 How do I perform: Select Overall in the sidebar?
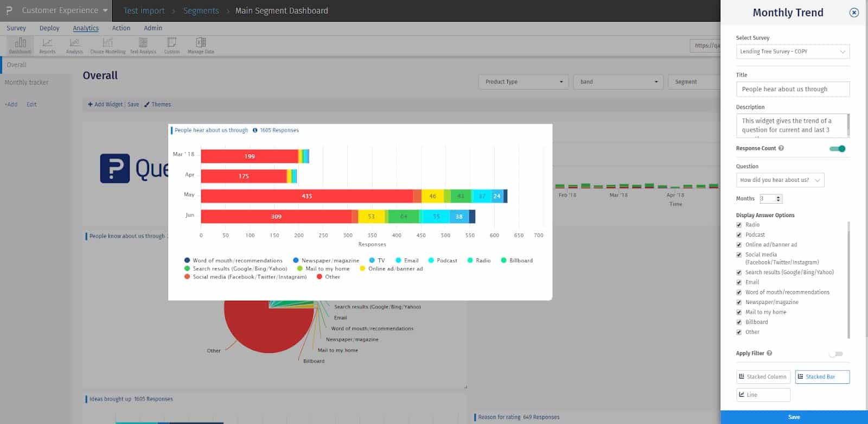click(x=16, y=65)
